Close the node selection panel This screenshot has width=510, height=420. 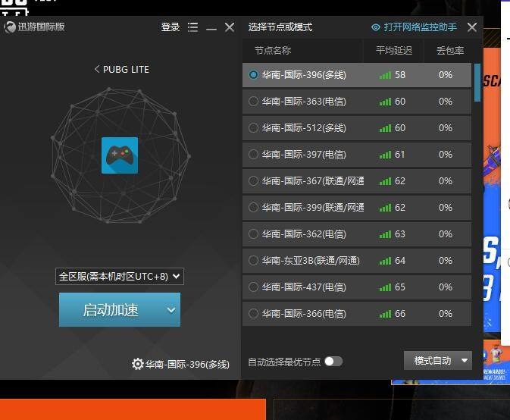[x=472, y=27]
